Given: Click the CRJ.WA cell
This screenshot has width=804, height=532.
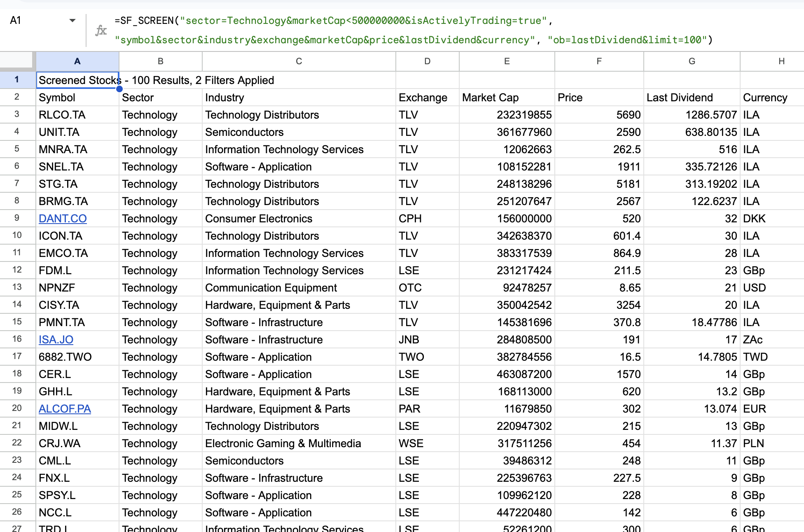Looking at the screenshot, I should tap(77, 443).
